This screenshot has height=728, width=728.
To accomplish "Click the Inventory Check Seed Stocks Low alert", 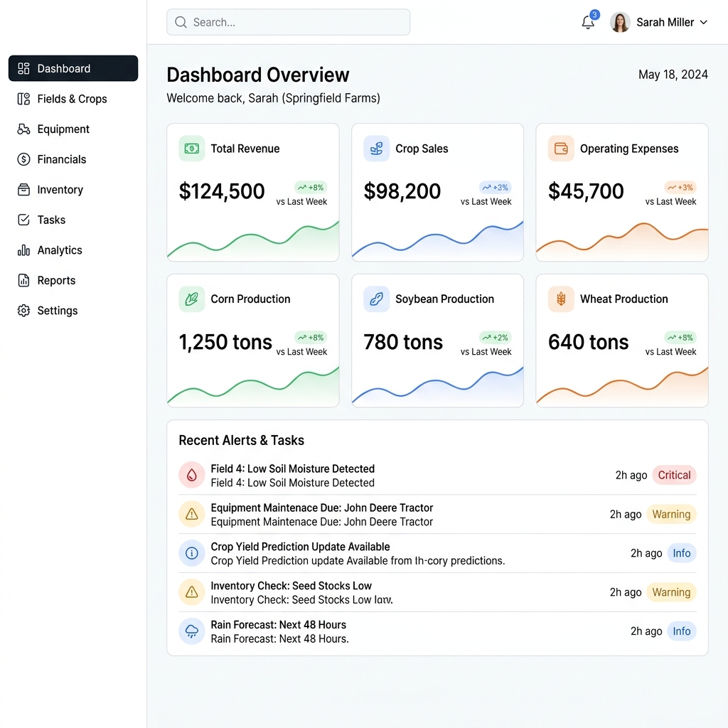I will (437, 592).
